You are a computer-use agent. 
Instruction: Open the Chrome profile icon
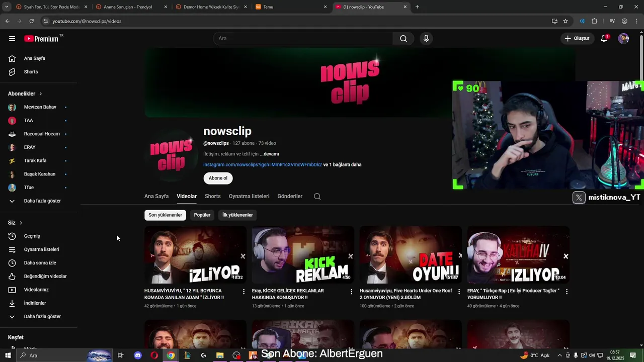[624, 21]
